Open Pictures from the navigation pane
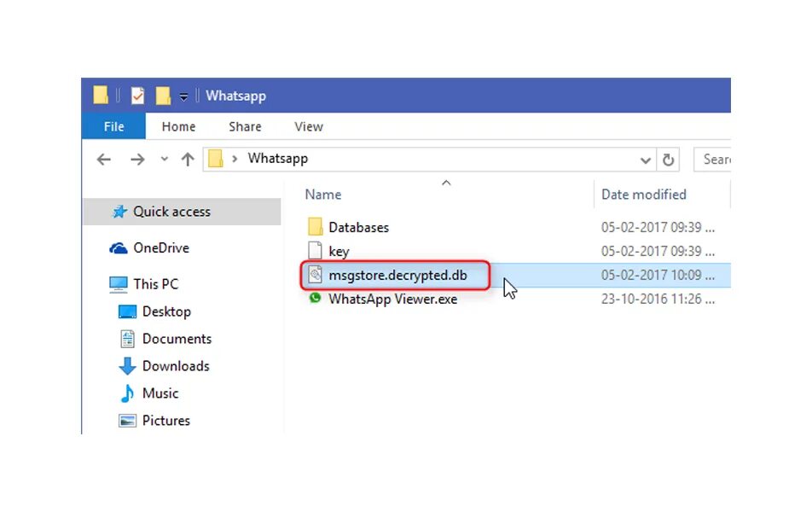 point(165,421)
